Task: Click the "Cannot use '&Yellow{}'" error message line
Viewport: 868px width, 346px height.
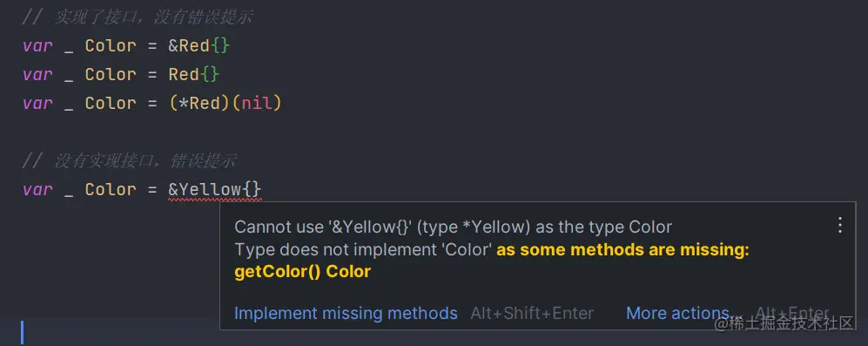Action: (x=453, y=227)
